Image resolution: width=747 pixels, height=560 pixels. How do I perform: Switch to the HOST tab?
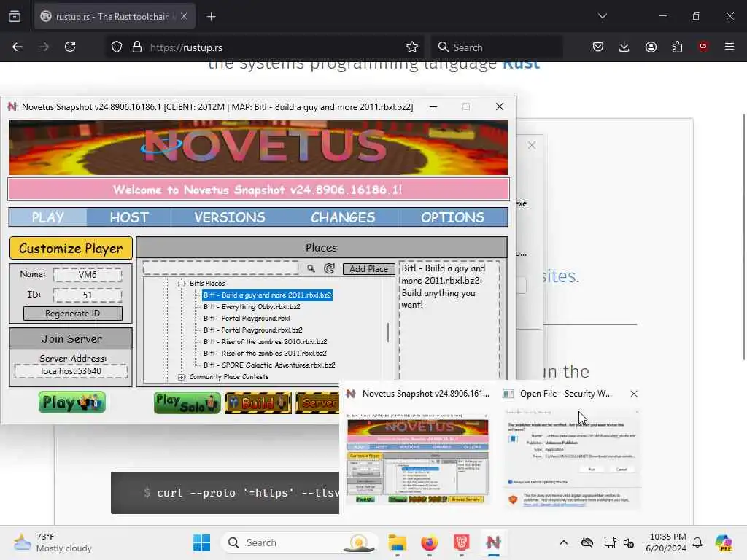tap(129, 217)
